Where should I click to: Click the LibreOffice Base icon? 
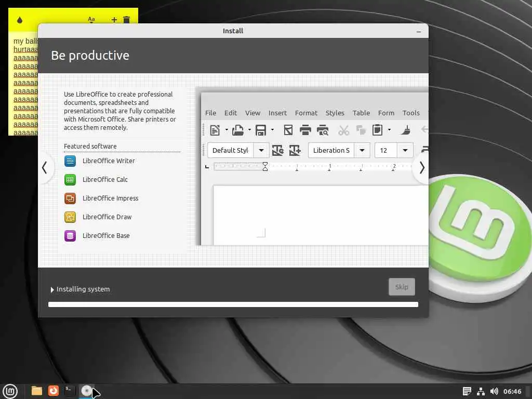click(70, 235)
